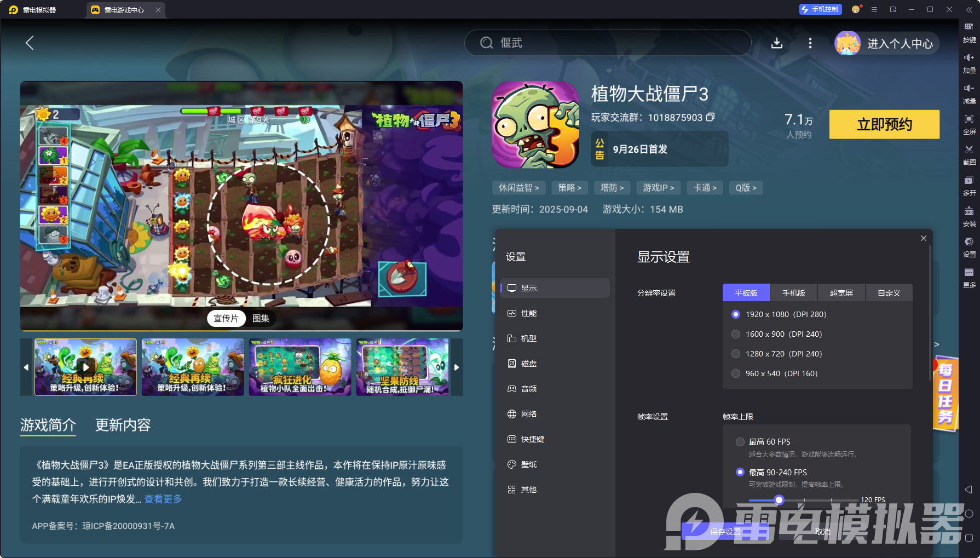Click the search field showing 偃武

pyautogui.click(x=608, y=43)
